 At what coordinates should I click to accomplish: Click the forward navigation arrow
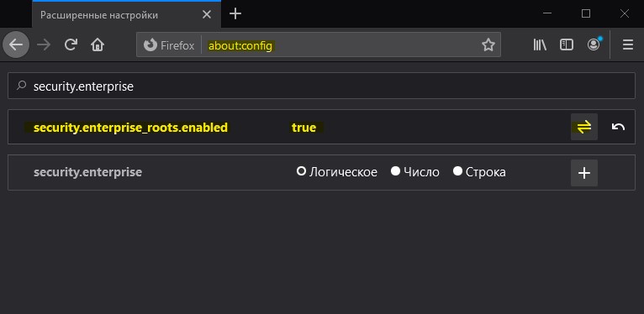coord(44,44)
